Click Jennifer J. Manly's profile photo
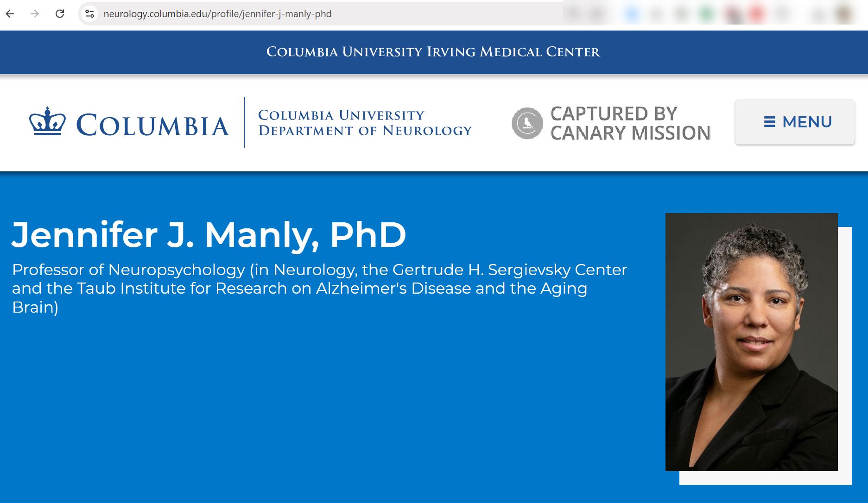 (751, 342)
